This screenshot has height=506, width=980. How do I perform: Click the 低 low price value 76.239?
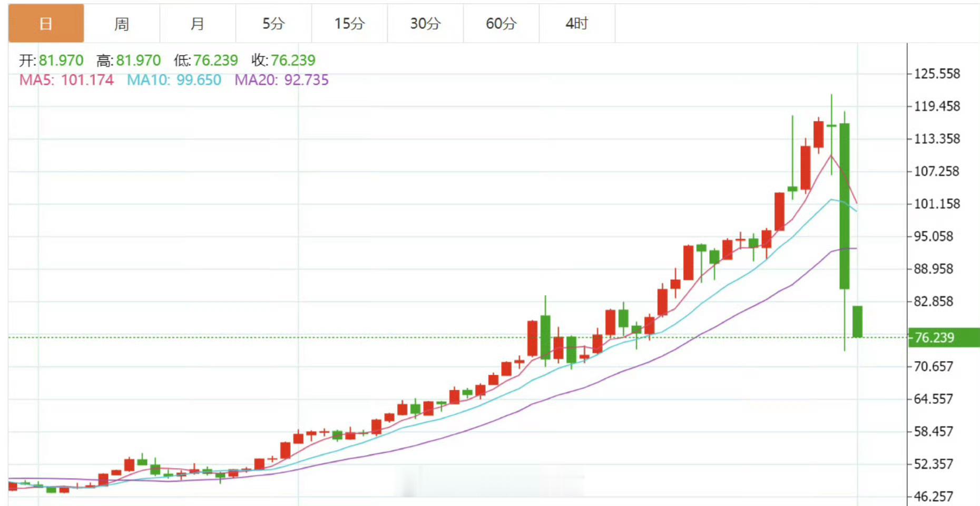[215, 61]
